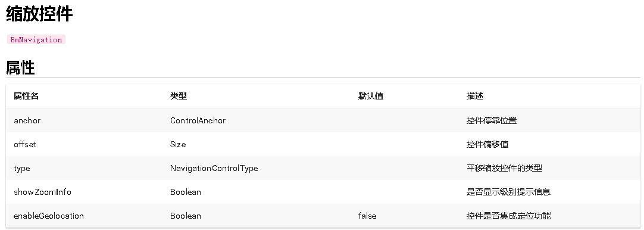Click the Size type cell

pos(178,144)
